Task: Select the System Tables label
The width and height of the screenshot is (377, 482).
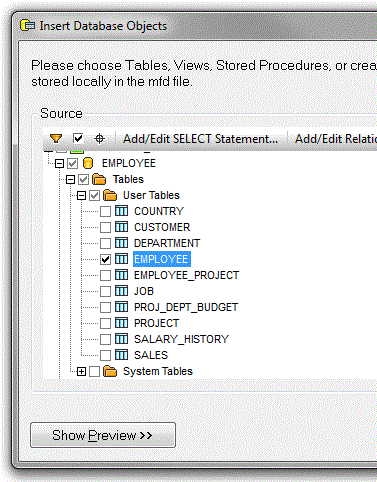Action: click(158, 371)
